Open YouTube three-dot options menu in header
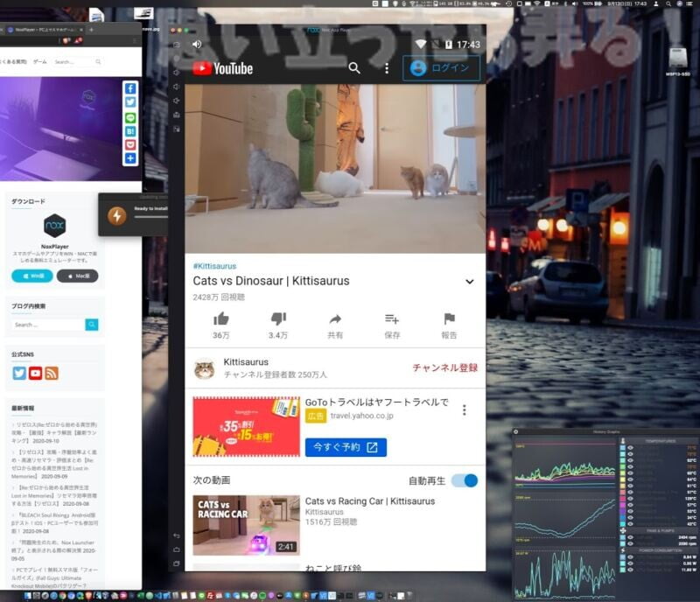This screenshot has width=700, height=602. (387, 68)
